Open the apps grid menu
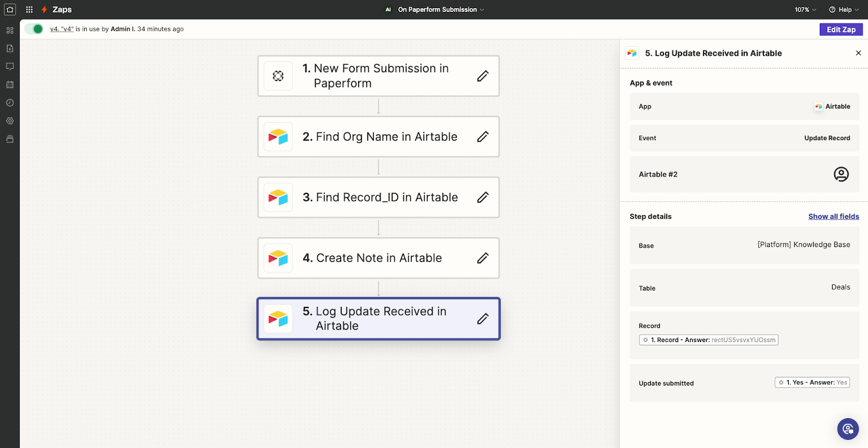868x448 pixels. [x=29, y=9]
